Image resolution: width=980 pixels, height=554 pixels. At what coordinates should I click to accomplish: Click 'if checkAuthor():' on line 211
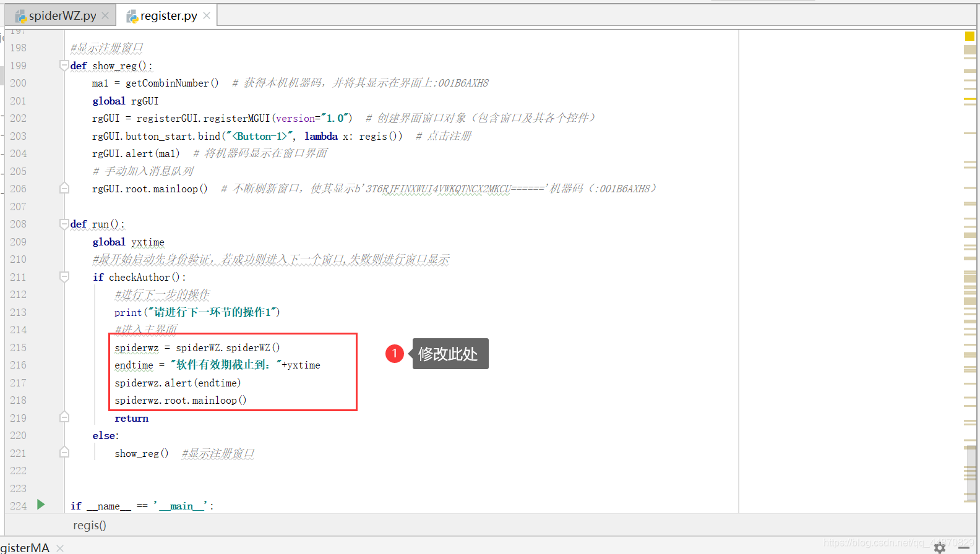click(139, 277)
